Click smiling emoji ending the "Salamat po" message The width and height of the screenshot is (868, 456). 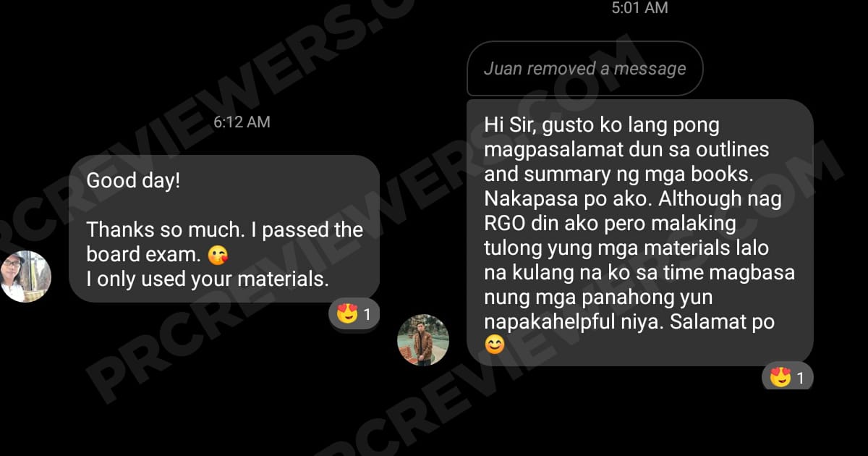(x=495, y=345)
